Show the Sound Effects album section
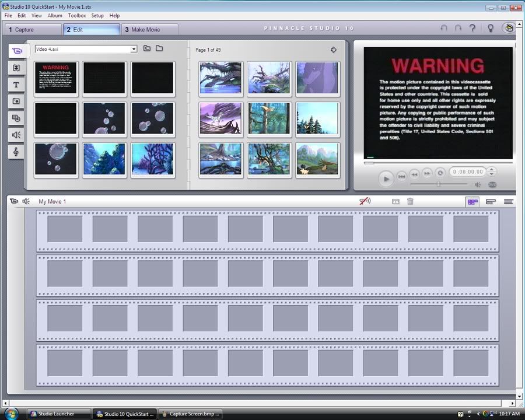 [16, 135]
